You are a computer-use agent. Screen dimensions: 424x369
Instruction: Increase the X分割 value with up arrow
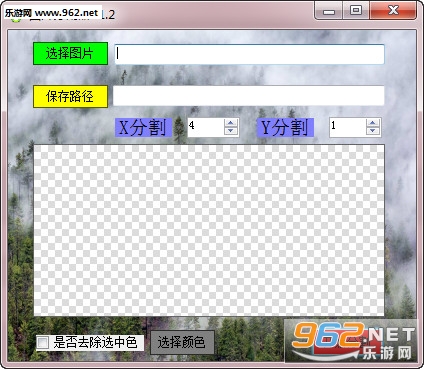point(231,123)
